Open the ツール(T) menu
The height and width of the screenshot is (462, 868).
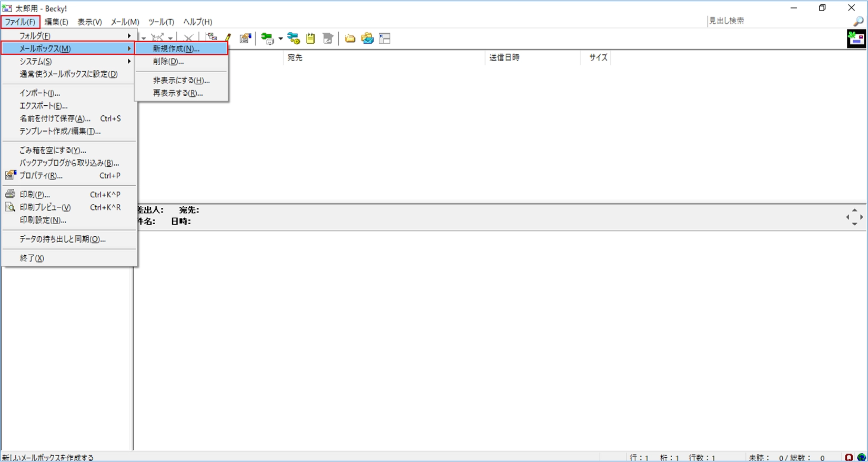click(x=161, y=22)
